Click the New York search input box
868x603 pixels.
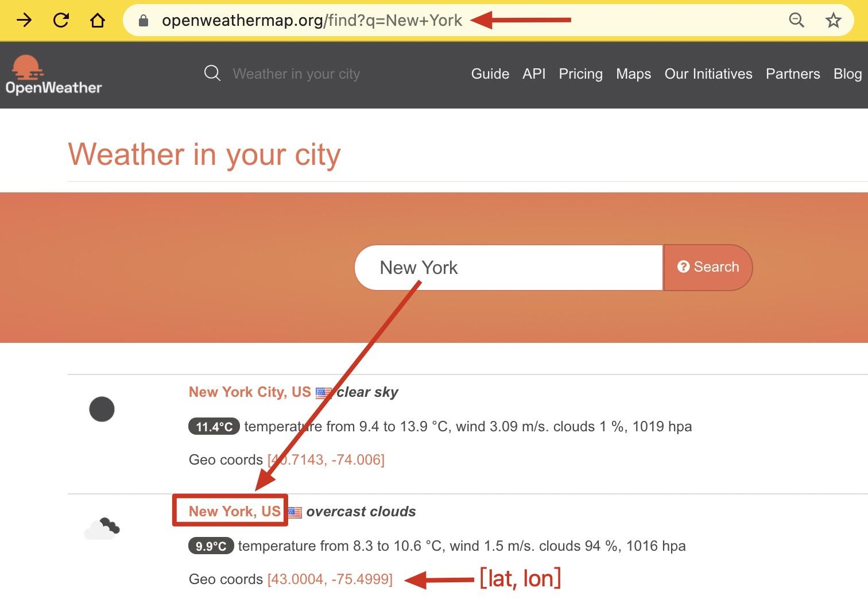click(x=509, y=268)
